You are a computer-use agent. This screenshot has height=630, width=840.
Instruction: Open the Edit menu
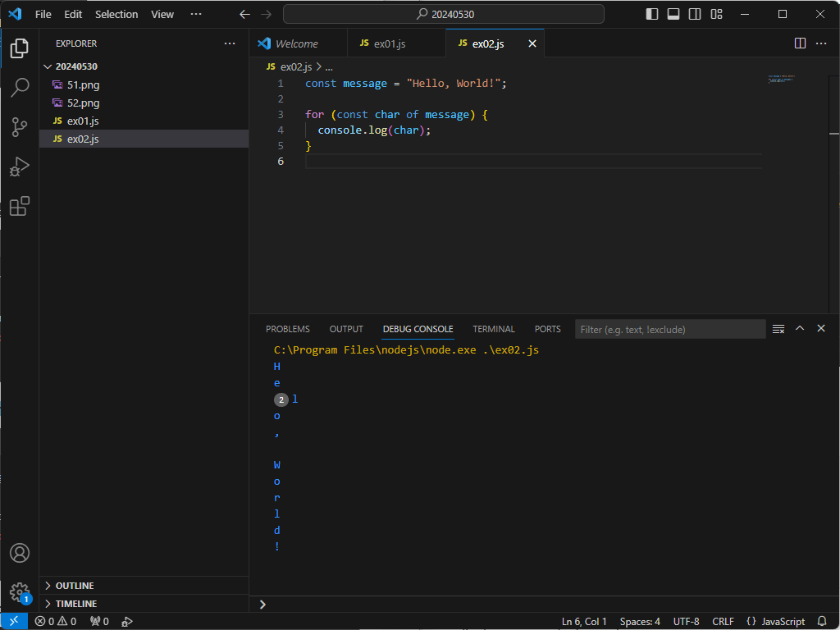tap(73, 15)
